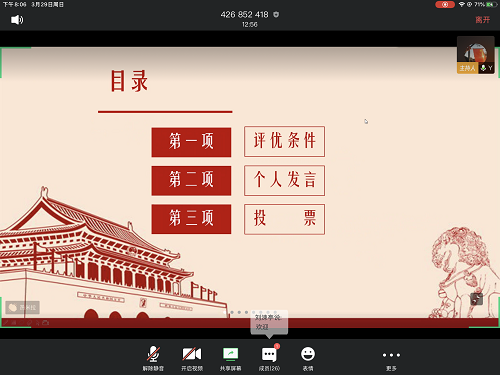Viewport: 500px width, 375px height.
Task: Tap the share screen icon
Action: (x=230, y=354)
